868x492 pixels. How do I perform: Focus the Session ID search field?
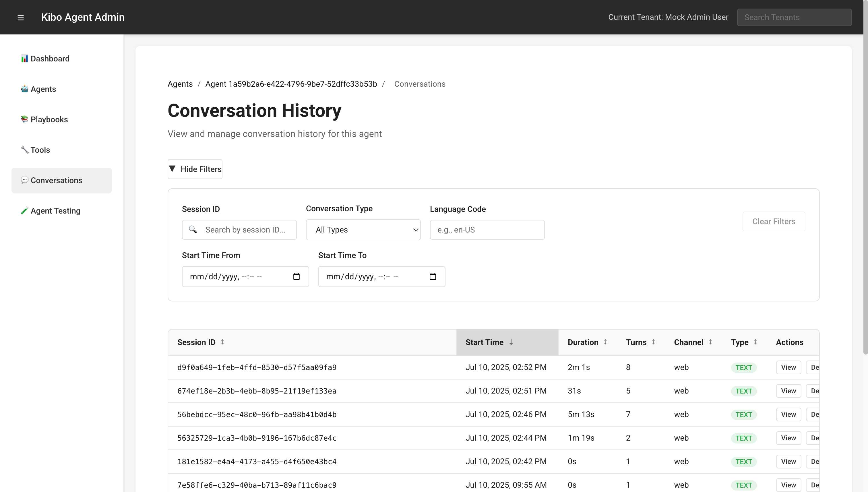pos(239,230)
